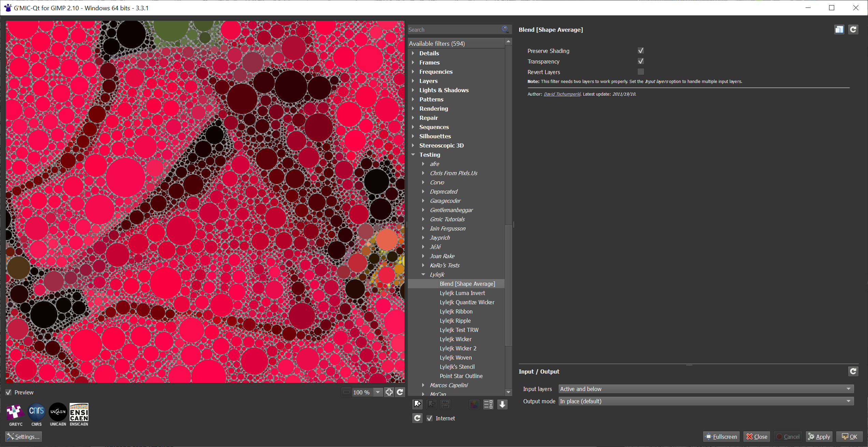Click the update filters refresh icon beside Internet
The width and height of the screenshot is (868, 447).
pos(417,418)
